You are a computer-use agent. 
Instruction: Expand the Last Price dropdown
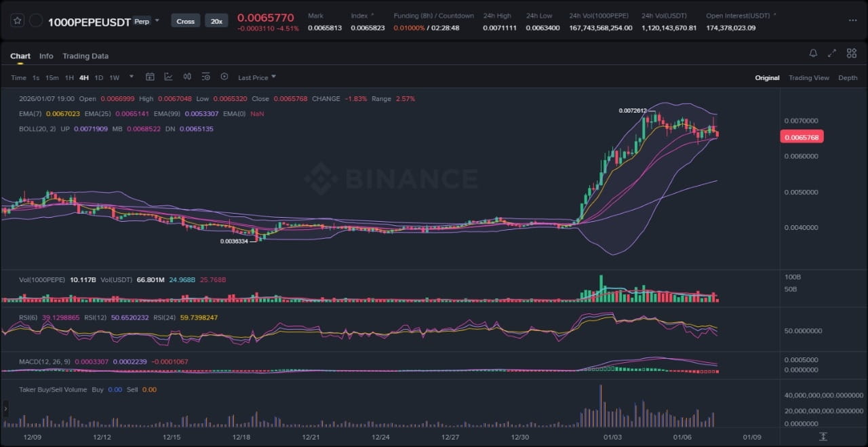[x=257, y=78]
